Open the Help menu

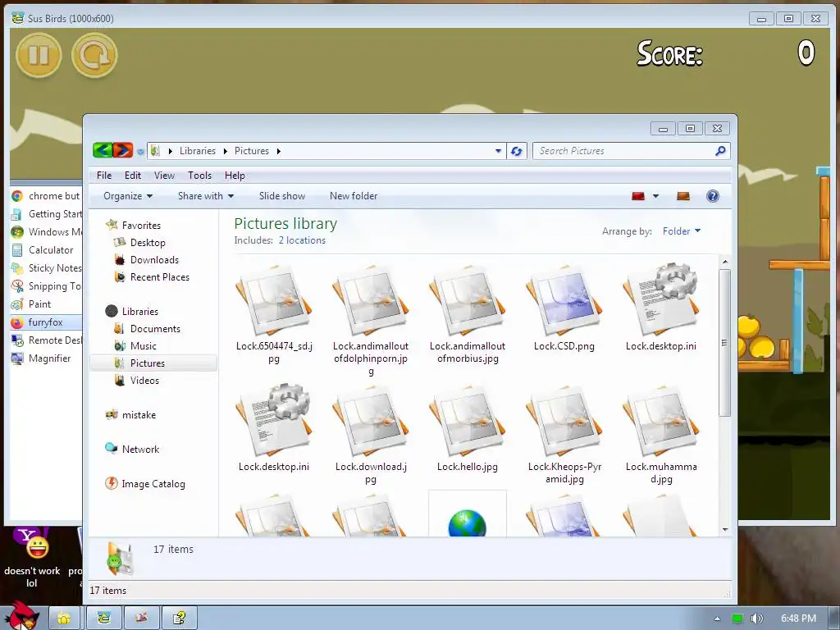point(235,176)
